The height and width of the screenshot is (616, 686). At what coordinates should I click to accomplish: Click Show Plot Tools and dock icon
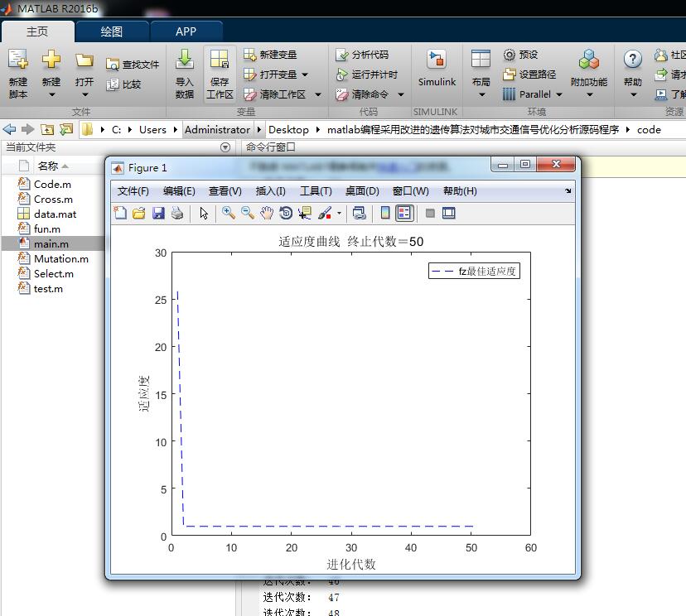pyautogui.click(x=449, y=213)
